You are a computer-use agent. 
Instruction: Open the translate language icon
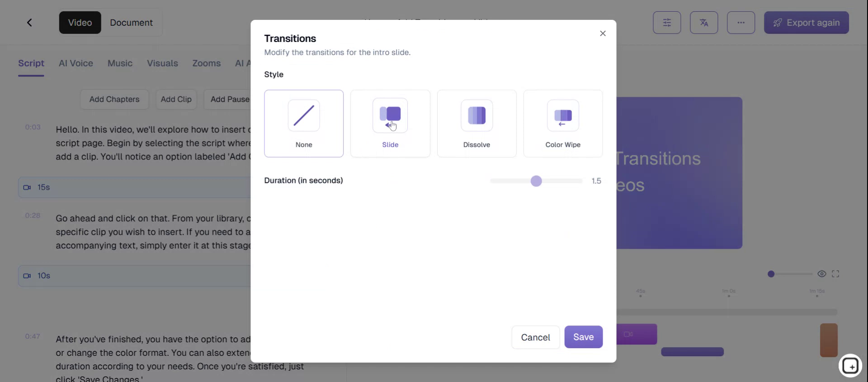click(x=704, y=23)
